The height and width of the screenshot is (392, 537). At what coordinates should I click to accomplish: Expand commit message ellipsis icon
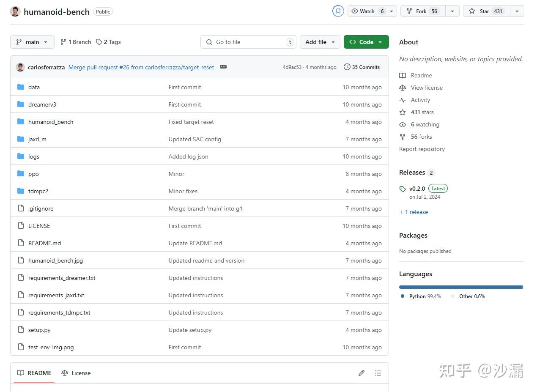pyautogui.click(x=223, y=67)
